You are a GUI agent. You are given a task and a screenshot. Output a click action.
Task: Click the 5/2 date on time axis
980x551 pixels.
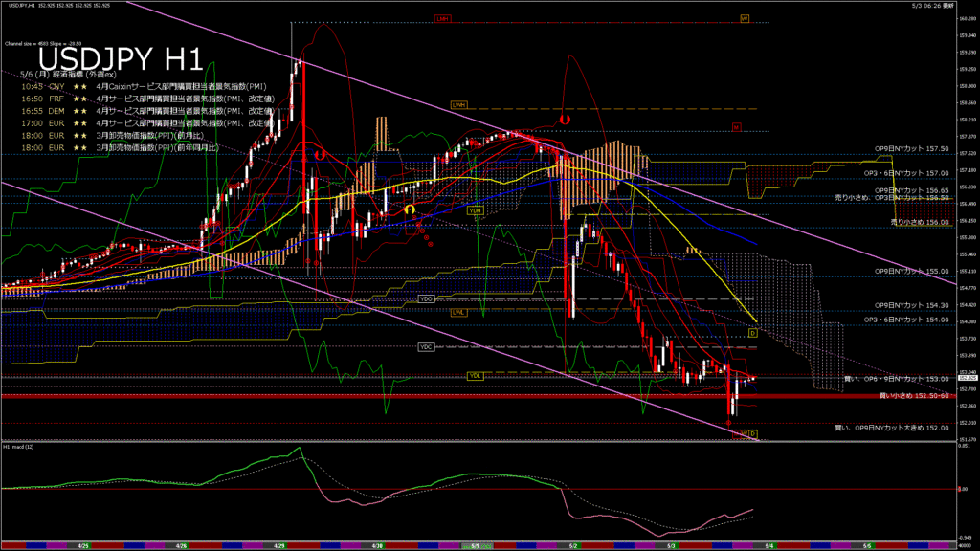(x=572, y=545)
